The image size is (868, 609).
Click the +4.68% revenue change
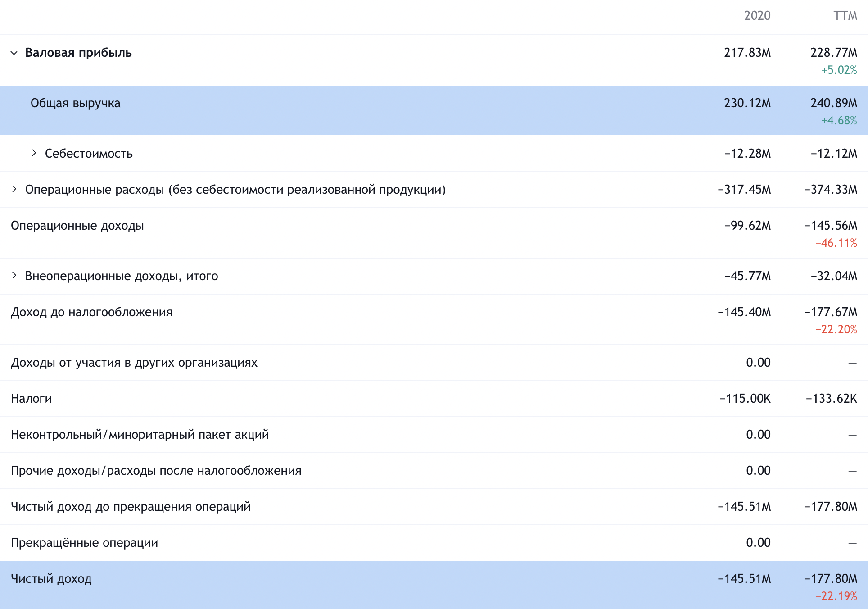coord(839,120)
